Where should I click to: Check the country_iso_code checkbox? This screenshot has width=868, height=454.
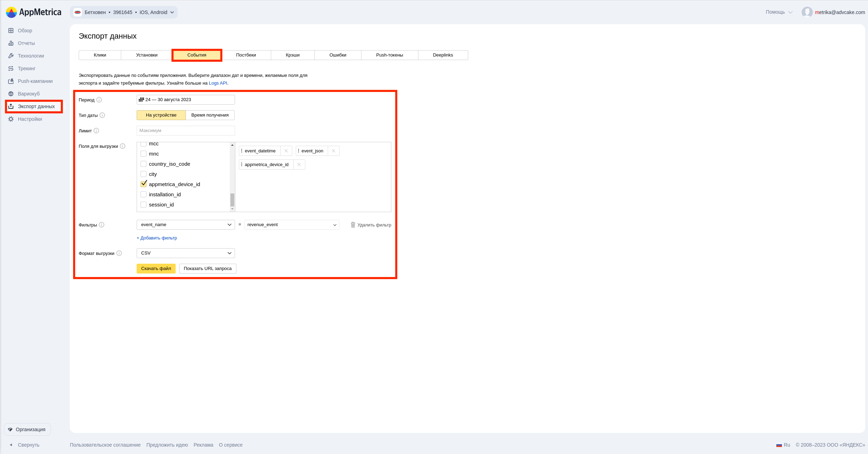tap(143, 164)
